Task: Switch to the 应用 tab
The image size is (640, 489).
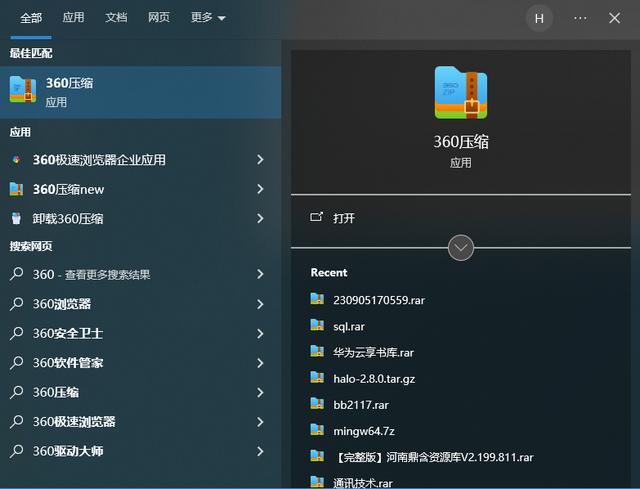Action: (x=73, y=17)
